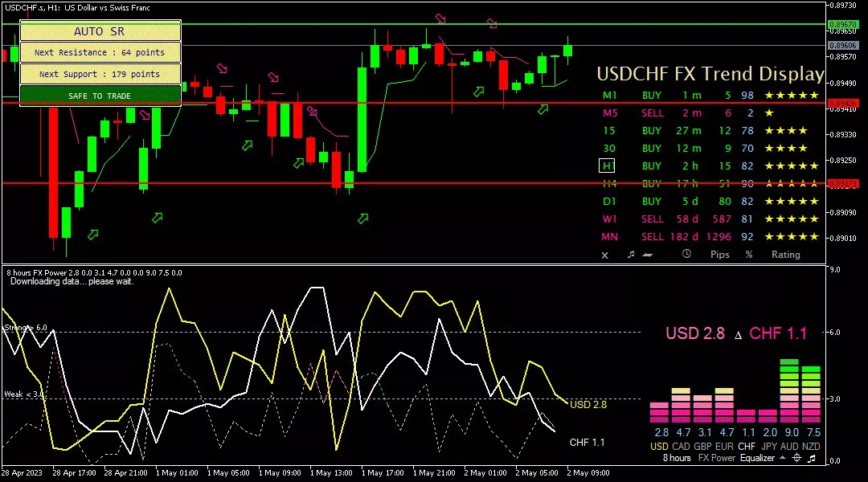The width and height of the screenshot is (868, 482).
Task: Click the W1 row SELL signal
Action: coord(652,219)
